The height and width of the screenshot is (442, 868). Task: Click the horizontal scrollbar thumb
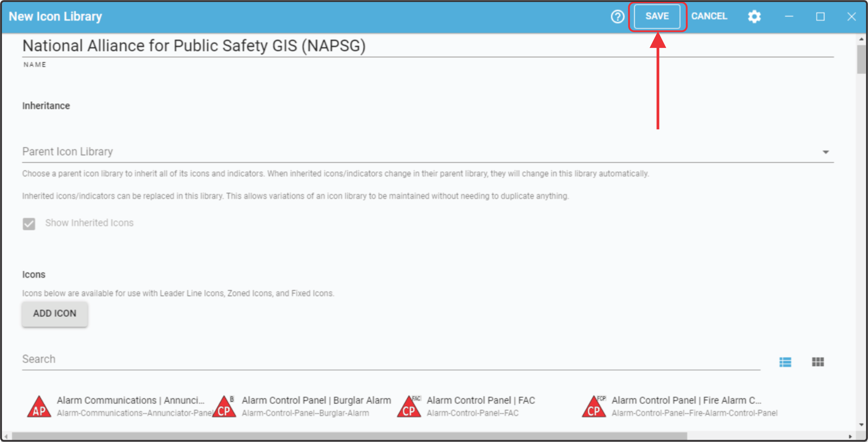click(349, 436)
